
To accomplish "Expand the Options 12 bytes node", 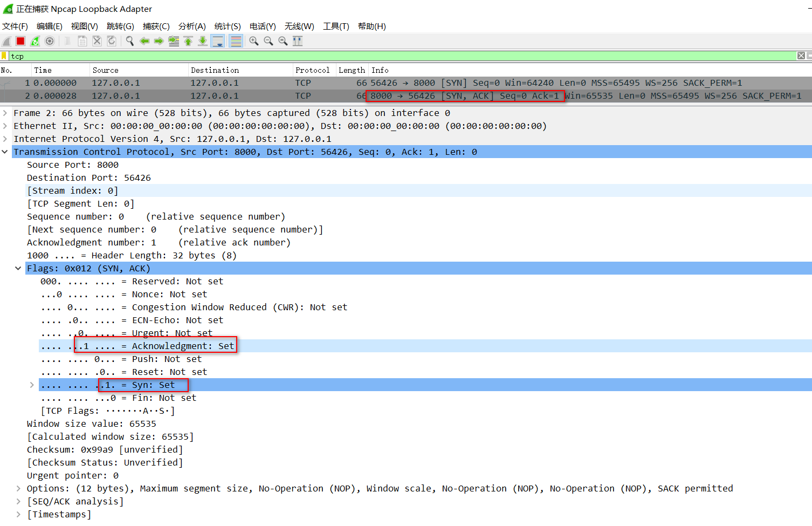I will pyautogui.click(x=19, y=488).
